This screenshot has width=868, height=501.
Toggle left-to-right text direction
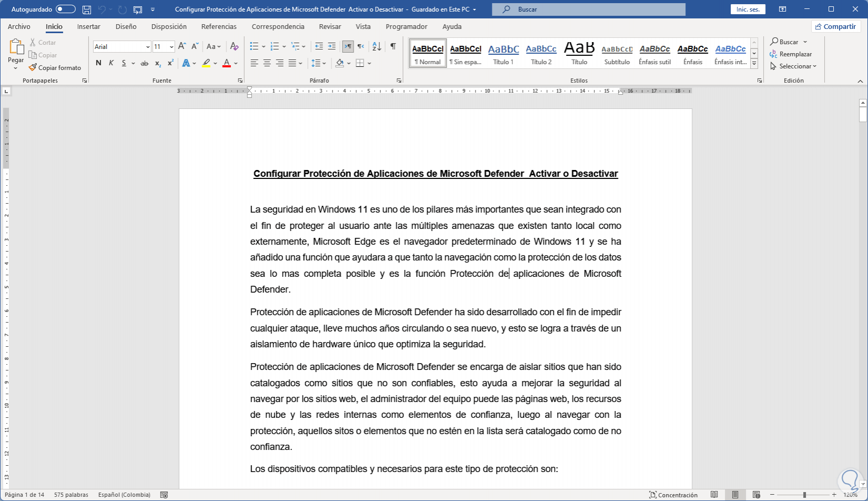tap(348, 46)
